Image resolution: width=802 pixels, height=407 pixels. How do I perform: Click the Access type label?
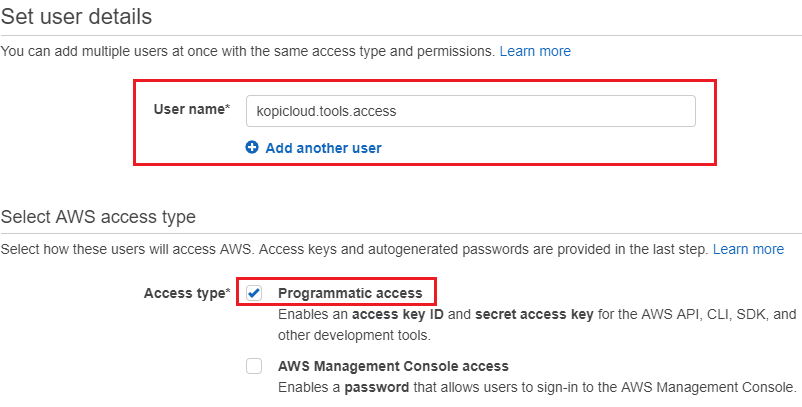point(187,293)
